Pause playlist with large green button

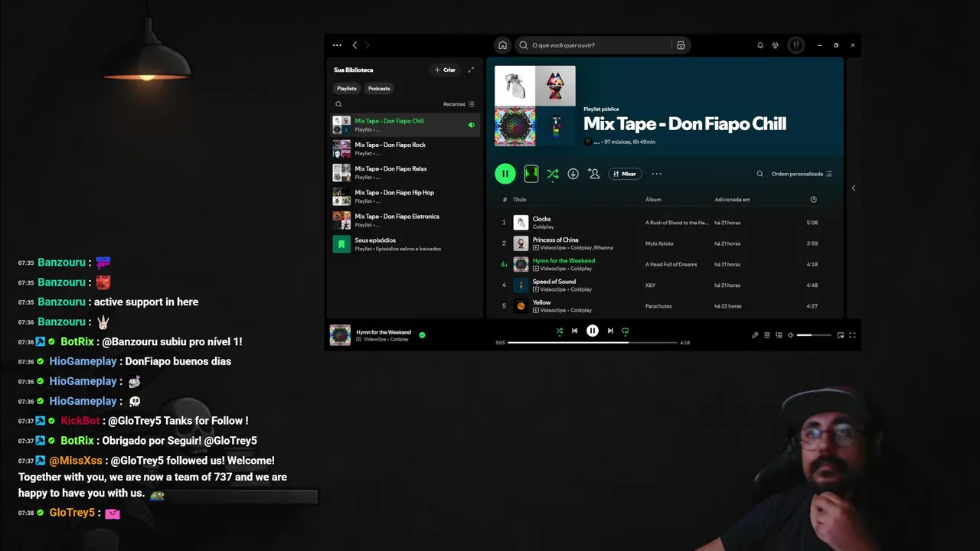(x=505, y=174)
